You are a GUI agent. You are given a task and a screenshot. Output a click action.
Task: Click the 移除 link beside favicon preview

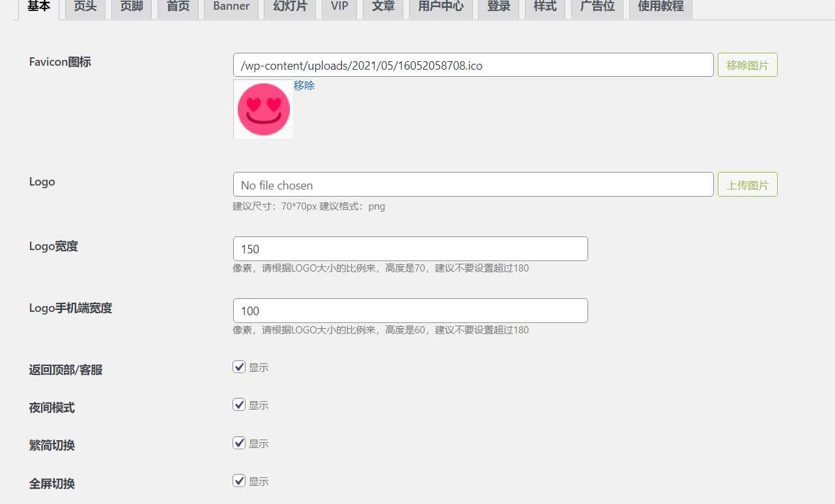(304, 85)
